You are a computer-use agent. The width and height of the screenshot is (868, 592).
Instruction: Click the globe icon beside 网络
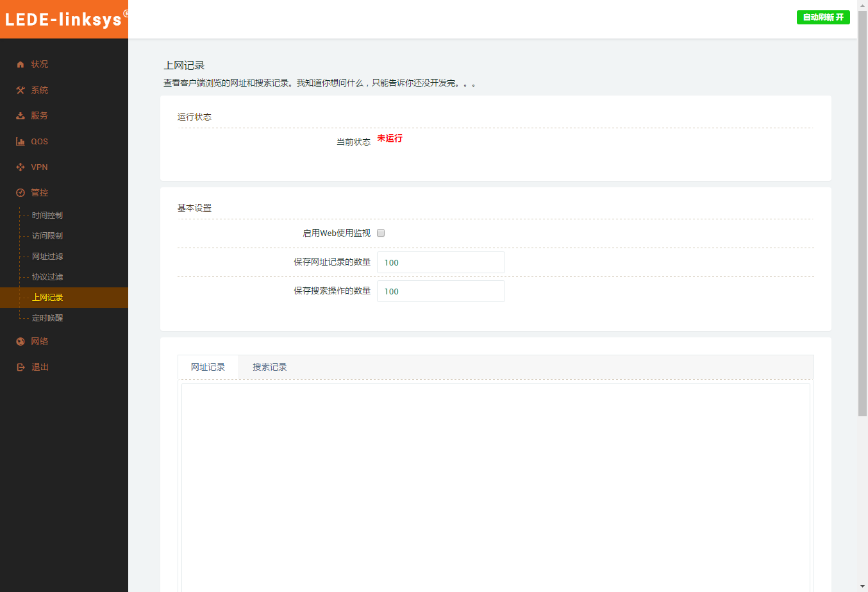(21, 342)
